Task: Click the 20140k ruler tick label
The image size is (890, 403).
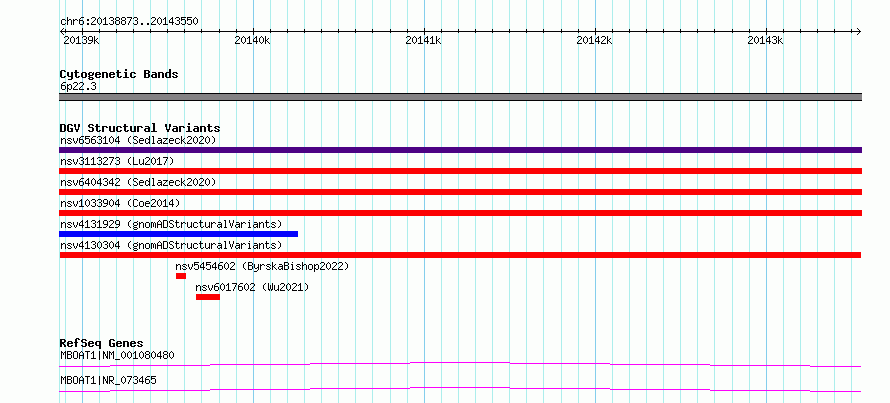Action: tap(253, 40)
